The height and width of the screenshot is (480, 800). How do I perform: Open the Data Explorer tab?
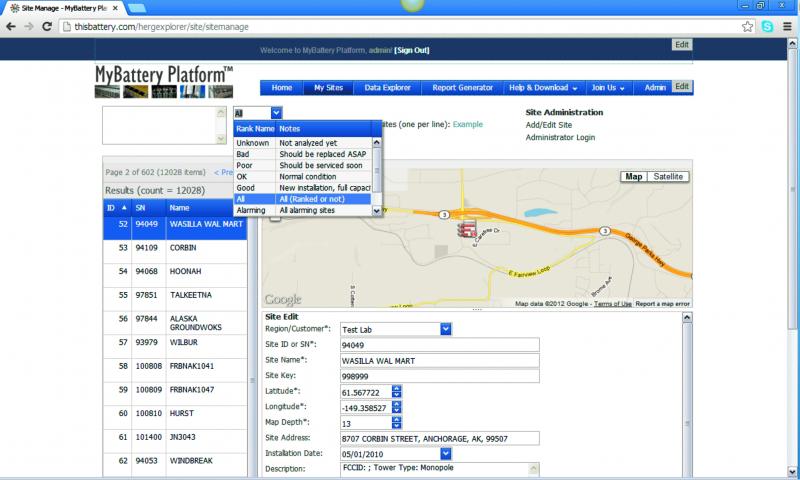coord(387,88)
